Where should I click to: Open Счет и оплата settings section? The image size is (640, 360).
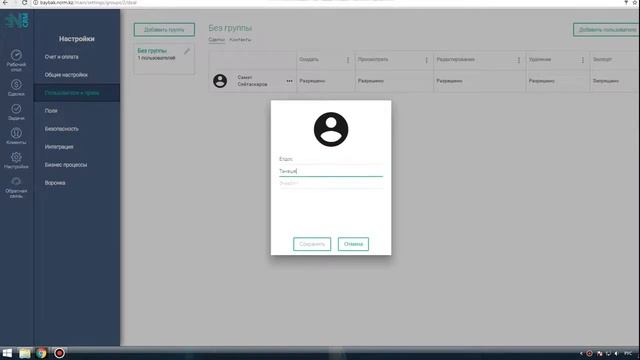(62, 57)
